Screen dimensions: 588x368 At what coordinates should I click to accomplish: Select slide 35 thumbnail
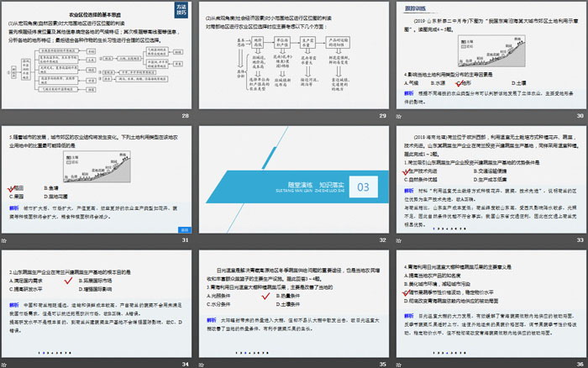click(294, 303)
